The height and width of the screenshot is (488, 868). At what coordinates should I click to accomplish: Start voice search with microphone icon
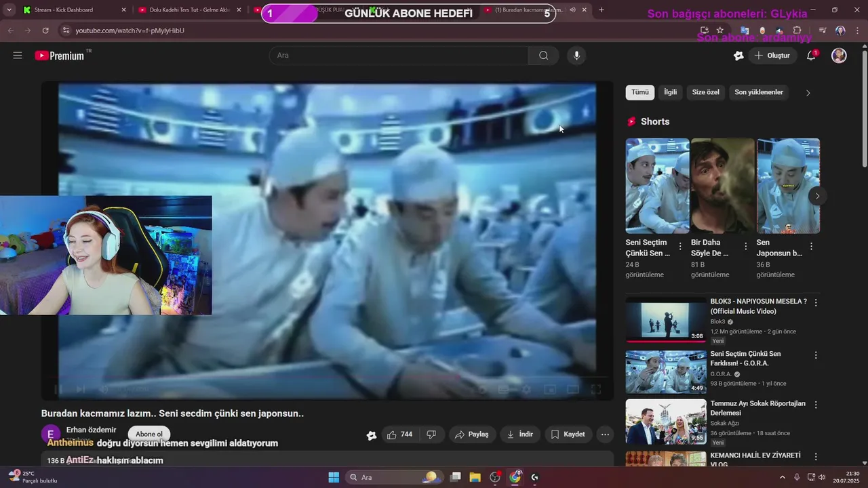coord(576,56)
